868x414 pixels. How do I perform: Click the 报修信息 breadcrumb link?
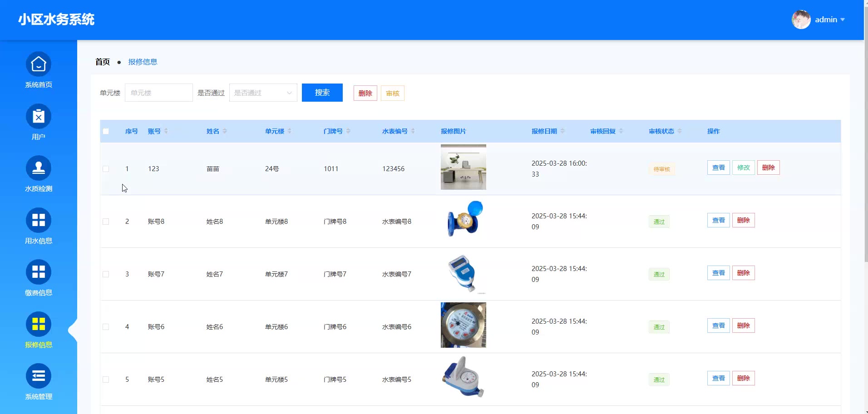pyautogui.click(x=143, y=62)
